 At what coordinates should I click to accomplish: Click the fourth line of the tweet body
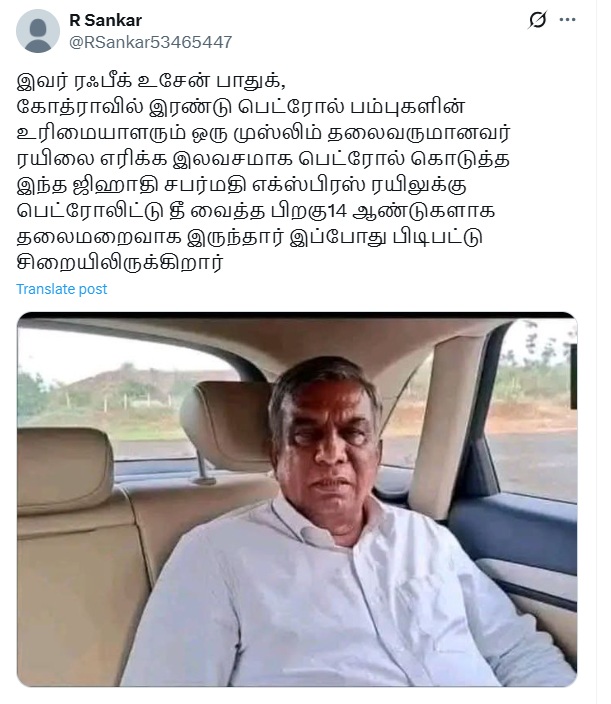(263, 159)
